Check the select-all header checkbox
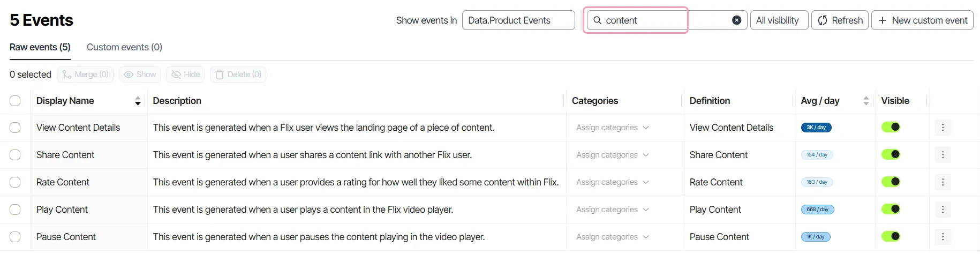 [x=15, y=101]
